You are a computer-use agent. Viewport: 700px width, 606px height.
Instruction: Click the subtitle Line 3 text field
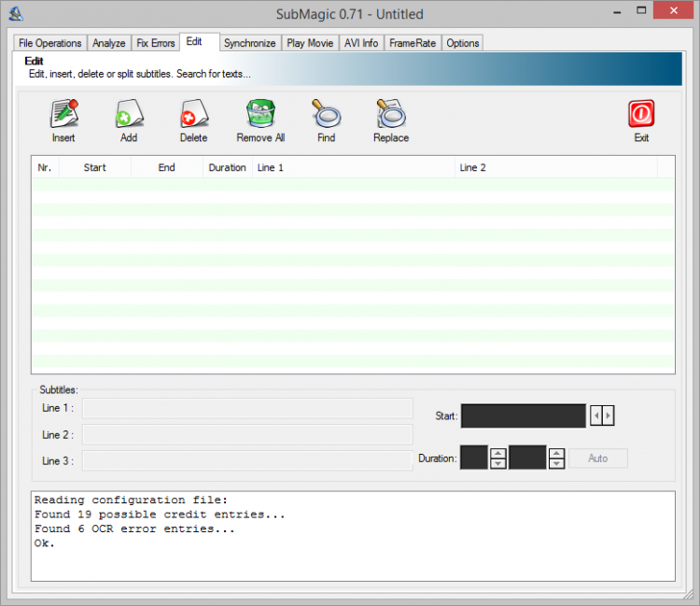tap(247, 461)
